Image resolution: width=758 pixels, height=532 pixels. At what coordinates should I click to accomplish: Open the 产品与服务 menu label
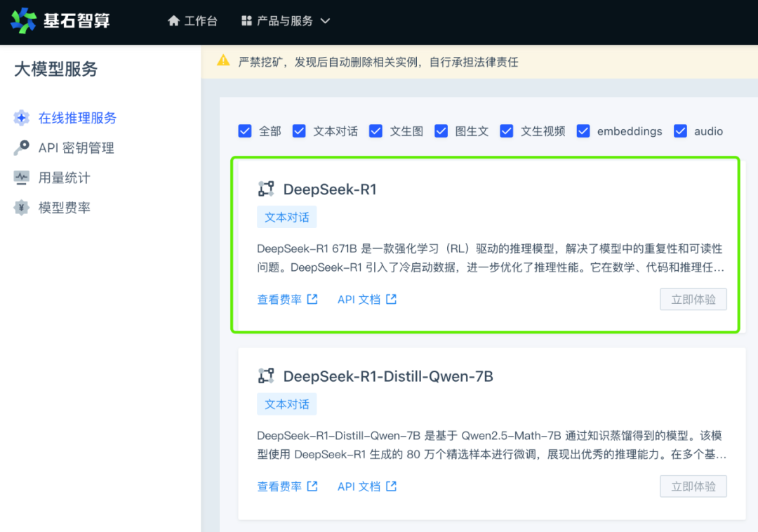(285, 21)
